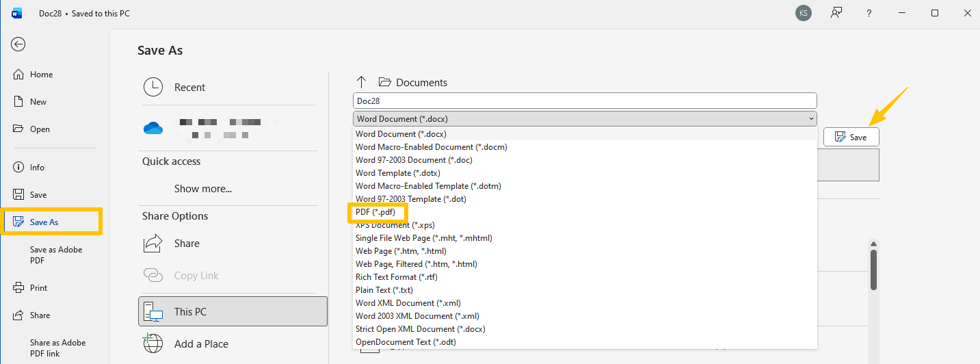Click Add a Place globe icon
The image size is (980, 364).
pyautogui.click(x=153, y=343)
